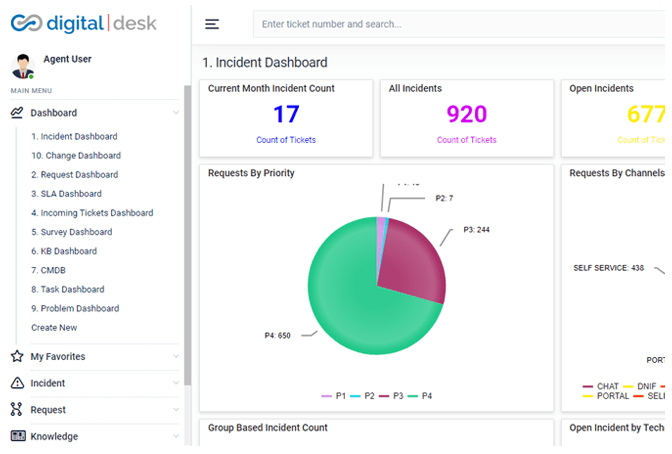
Task: Click the Knowledge book icon
Action: (17, 436)
